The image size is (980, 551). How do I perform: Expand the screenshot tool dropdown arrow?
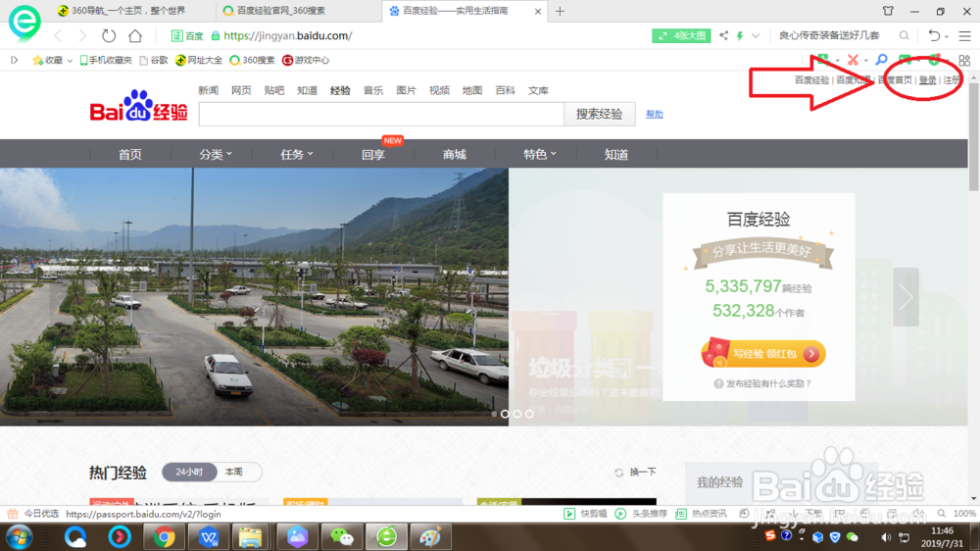865,61
